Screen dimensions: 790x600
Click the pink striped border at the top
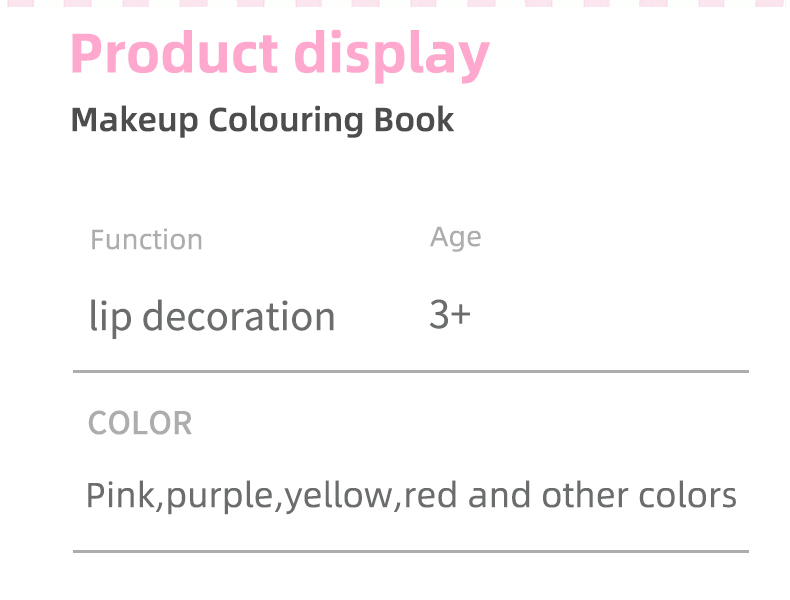395,3
